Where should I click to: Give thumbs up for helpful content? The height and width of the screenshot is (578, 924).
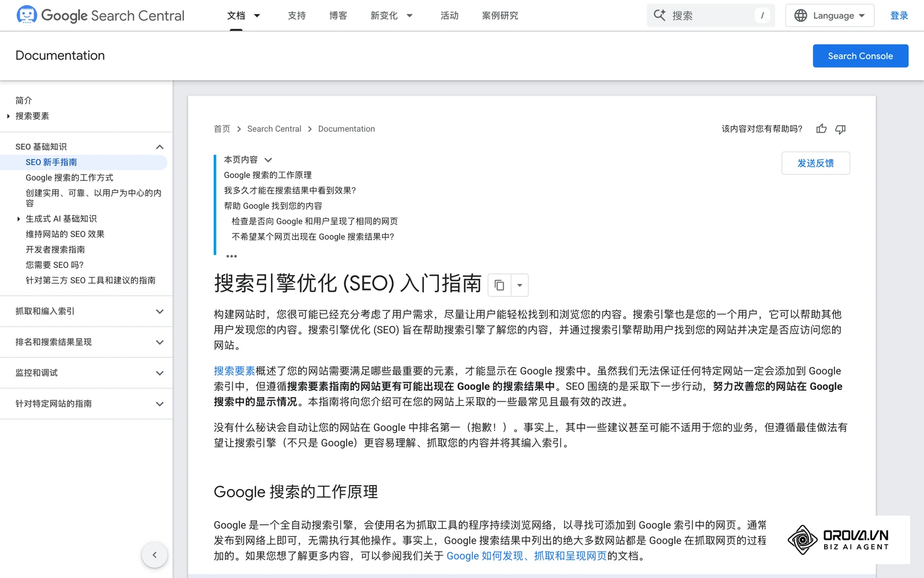click(x=821, y=129)
